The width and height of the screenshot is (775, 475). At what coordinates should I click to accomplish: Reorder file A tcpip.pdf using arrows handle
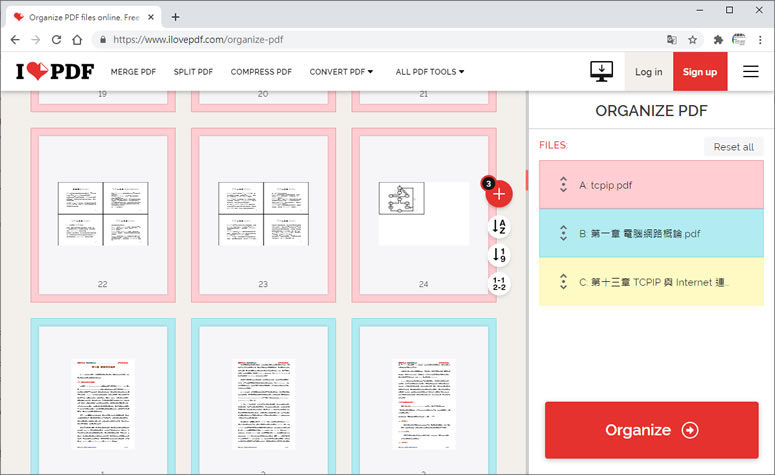tap(563, 185)
